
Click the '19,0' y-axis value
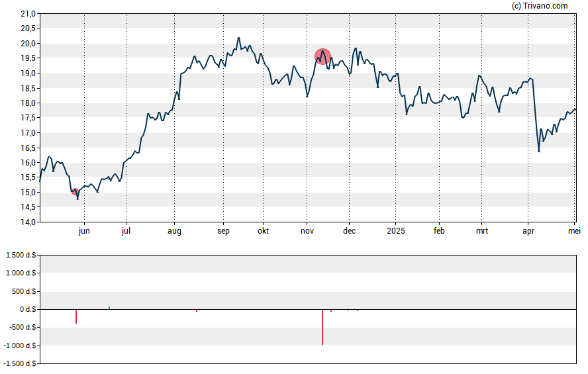[x=28, y=73]
